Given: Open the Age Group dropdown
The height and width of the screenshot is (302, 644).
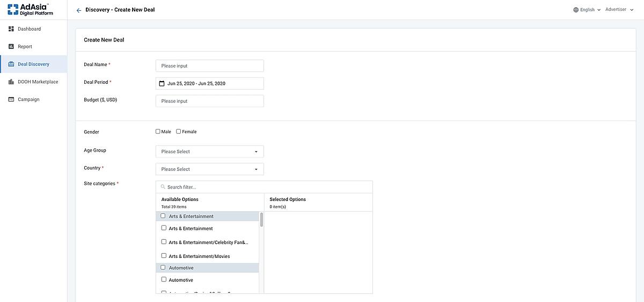Looking at the screenshot, I should click(x=209, y=152).
